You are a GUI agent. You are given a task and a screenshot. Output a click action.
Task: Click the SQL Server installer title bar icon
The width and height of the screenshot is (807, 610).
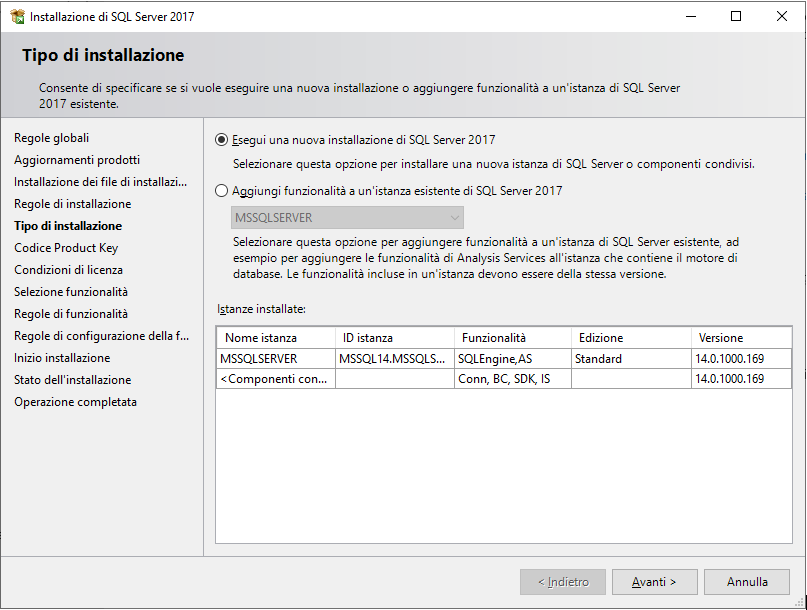tap(17, 16)
